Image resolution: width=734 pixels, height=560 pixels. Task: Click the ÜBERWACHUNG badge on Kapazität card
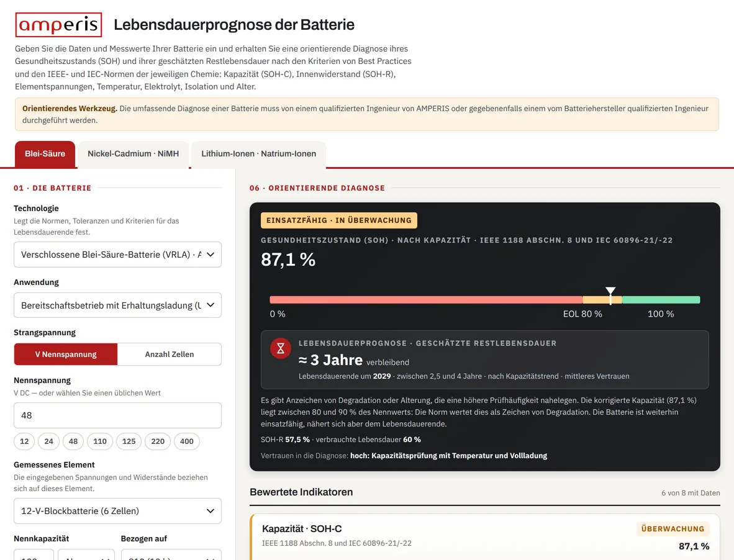click(673, 529)
